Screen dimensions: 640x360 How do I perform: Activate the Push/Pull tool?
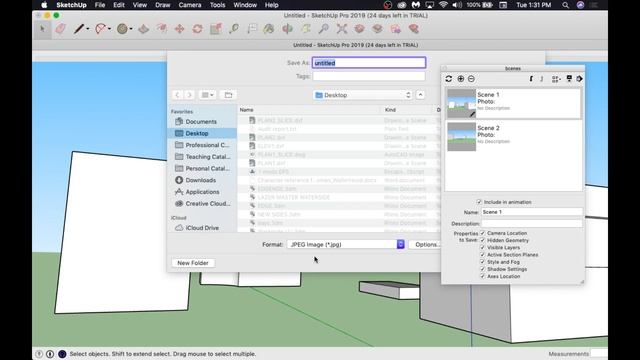(x=143, y=29)
